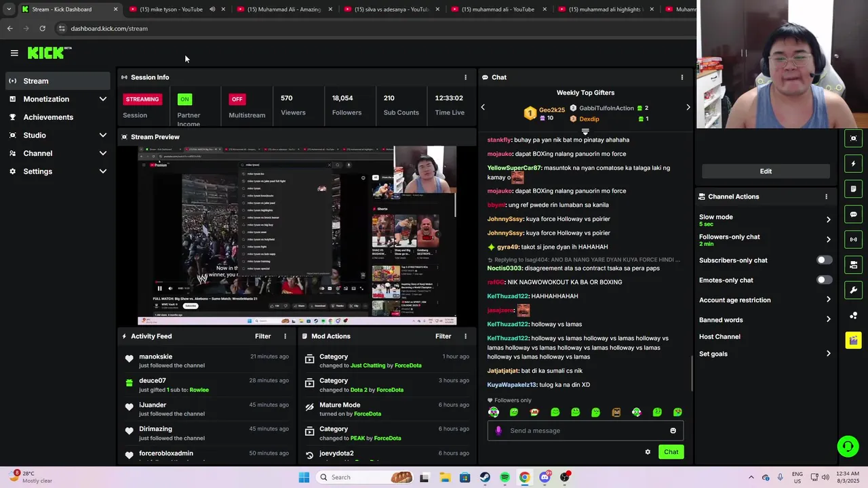
Task: Click the Stream Preview video thumbnail
Action: [x=297, y=236]
